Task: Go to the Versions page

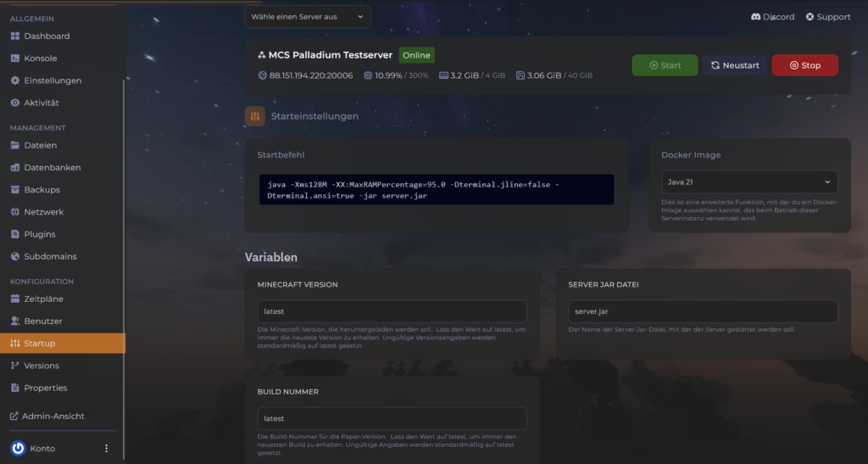Action: coord(41,366)
